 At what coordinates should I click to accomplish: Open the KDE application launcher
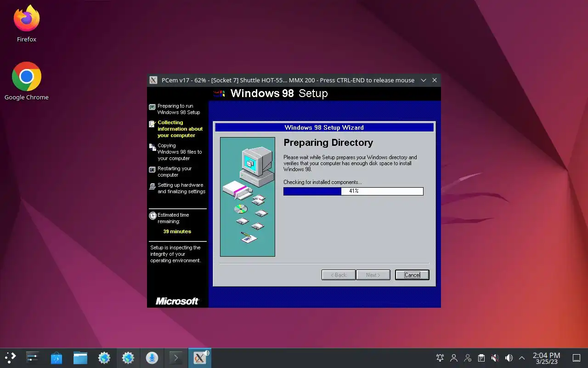(x=10, y=357)
